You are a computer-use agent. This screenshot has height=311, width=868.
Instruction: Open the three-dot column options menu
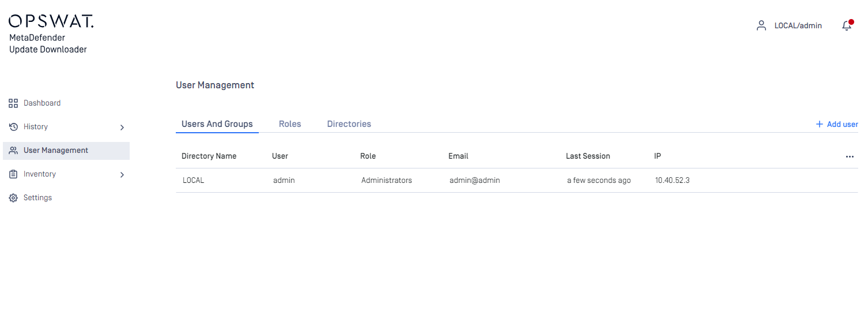850,156
